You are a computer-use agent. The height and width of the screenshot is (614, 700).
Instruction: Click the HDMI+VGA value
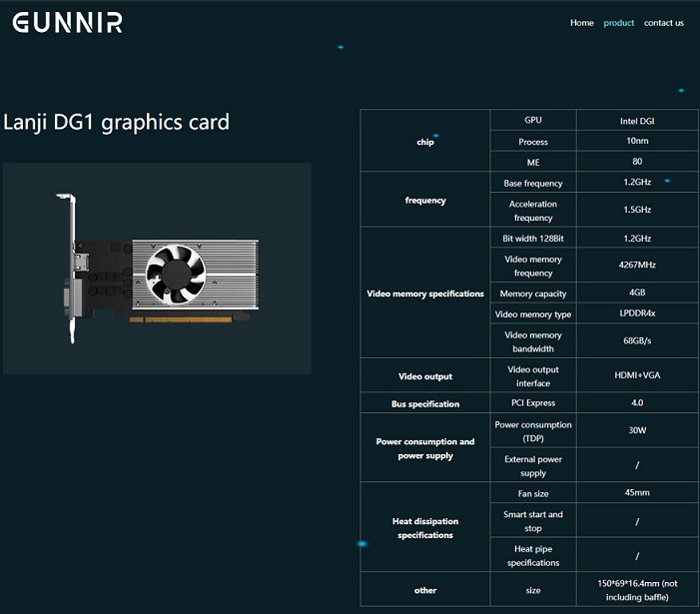(637, 374)
